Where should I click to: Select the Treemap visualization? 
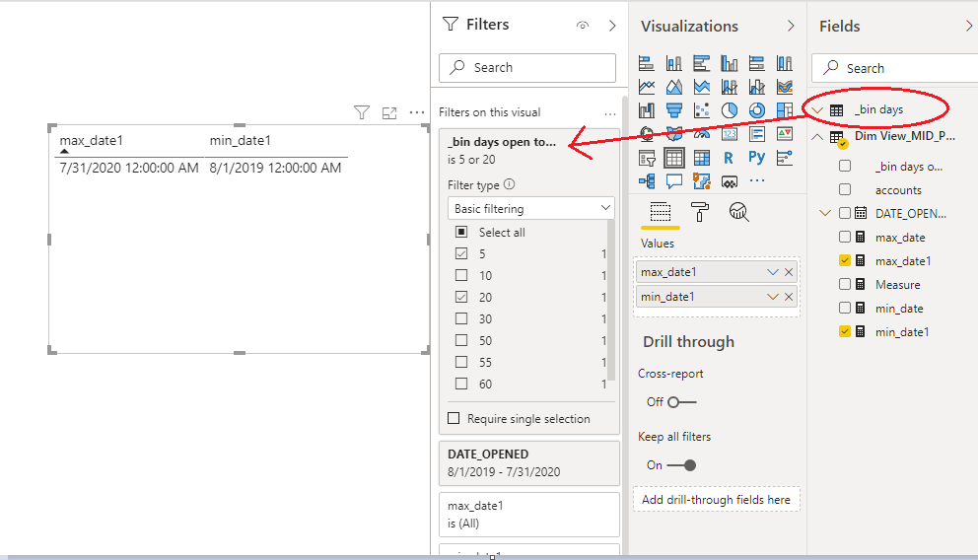[785, 110]
